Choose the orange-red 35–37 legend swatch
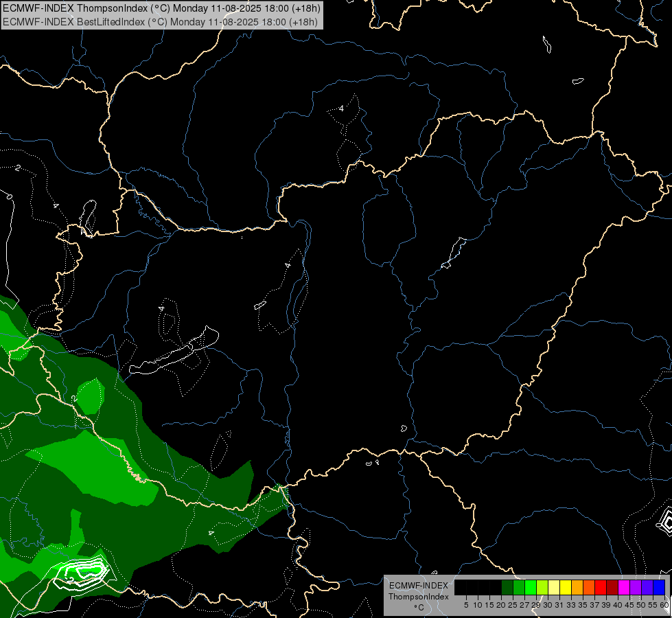Screen dimensions: 672x618 (589, 587)
